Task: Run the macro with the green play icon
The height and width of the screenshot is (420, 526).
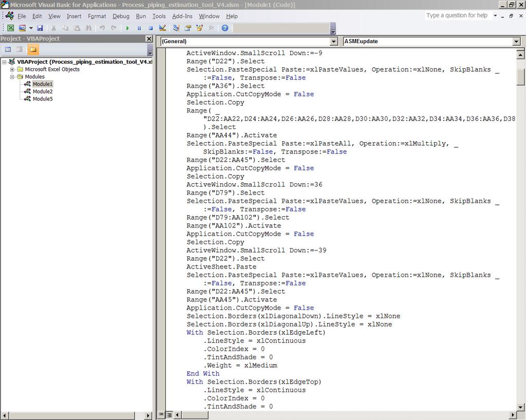Action: (x=127, y=28)
